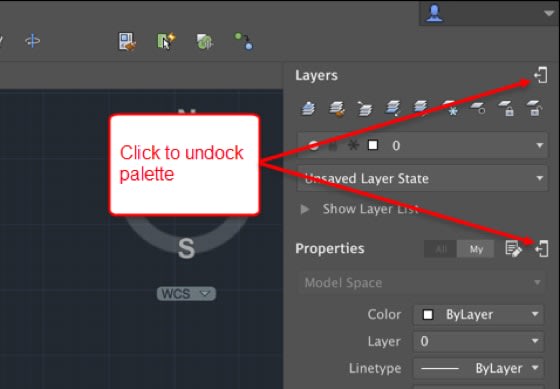Open the user account dropdown arrow
This screenshot has width=560, height=389.
pyautogui.click(x=549, y=13)
